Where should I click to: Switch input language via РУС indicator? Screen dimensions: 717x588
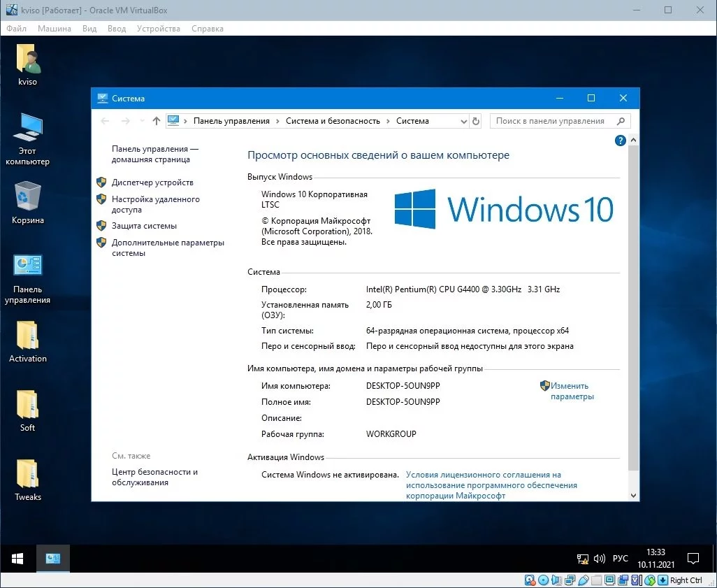(620, 559)
